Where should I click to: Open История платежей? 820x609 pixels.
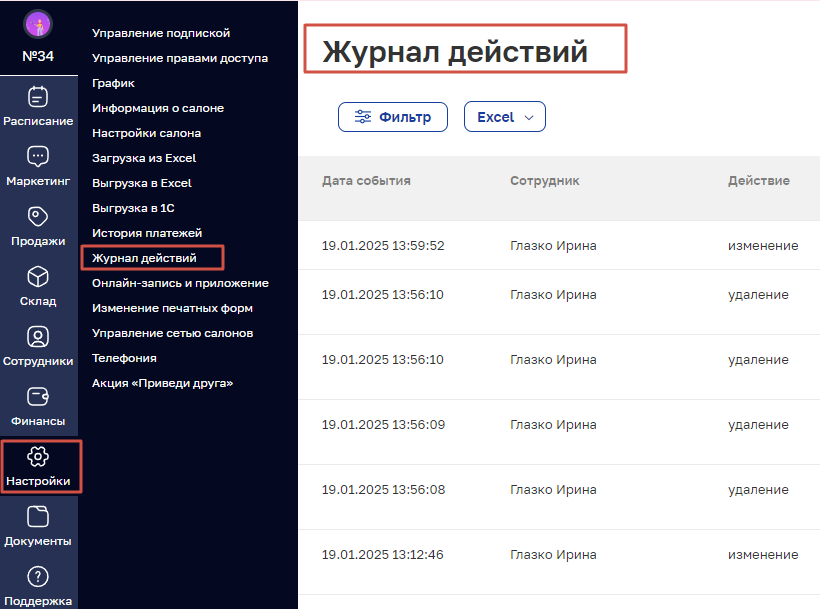(x=147, y=233)
